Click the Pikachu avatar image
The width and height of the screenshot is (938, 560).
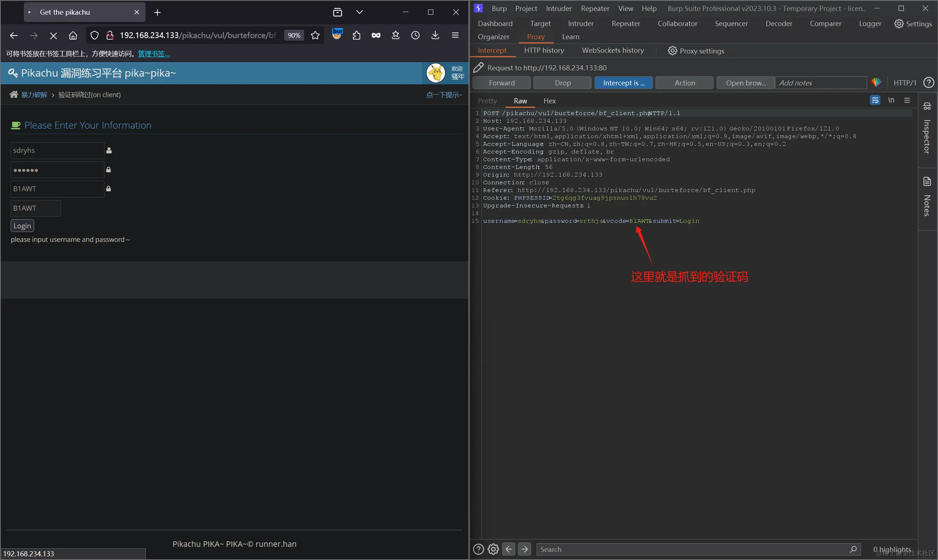(x=436, y=73)
